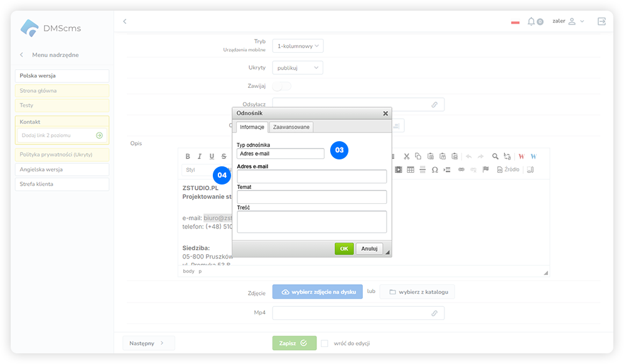Open the Testy menu item
Image resolution: width=624 pixels, height=364 pixels.
(62, 105)
